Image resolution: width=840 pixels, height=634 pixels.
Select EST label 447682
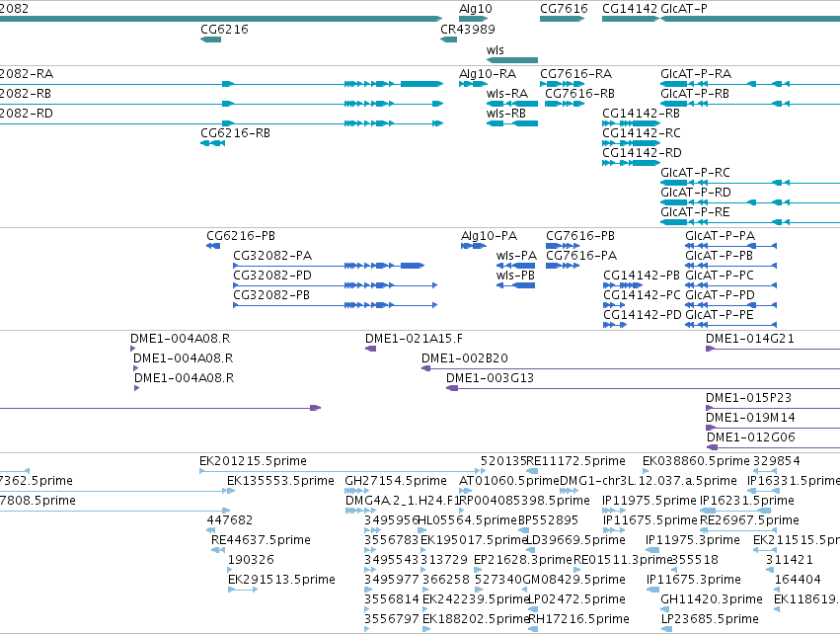click(230, 520)
